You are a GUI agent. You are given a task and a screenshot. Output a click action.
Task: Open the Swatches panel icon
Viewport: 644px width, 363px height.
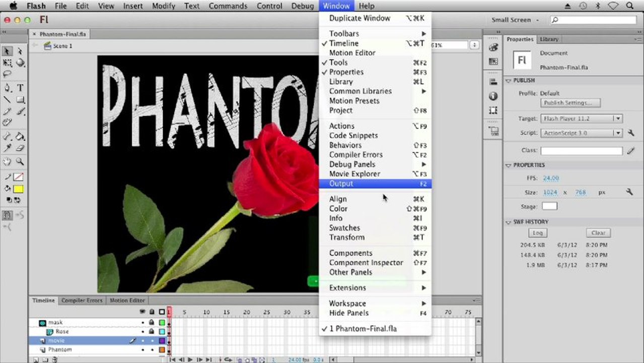pyautogui.click(x=493, y=62)
